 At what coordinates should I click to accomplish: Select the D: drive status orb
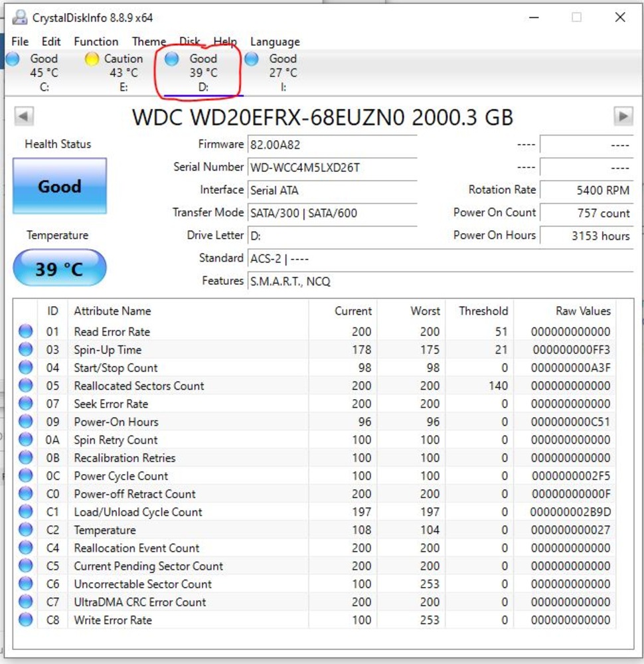[172, 59]
